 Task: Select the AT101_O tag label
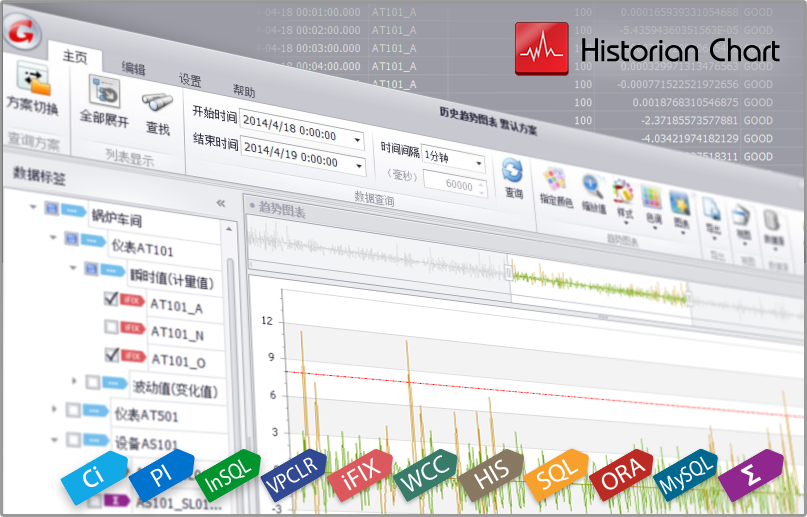pos(178,361)
